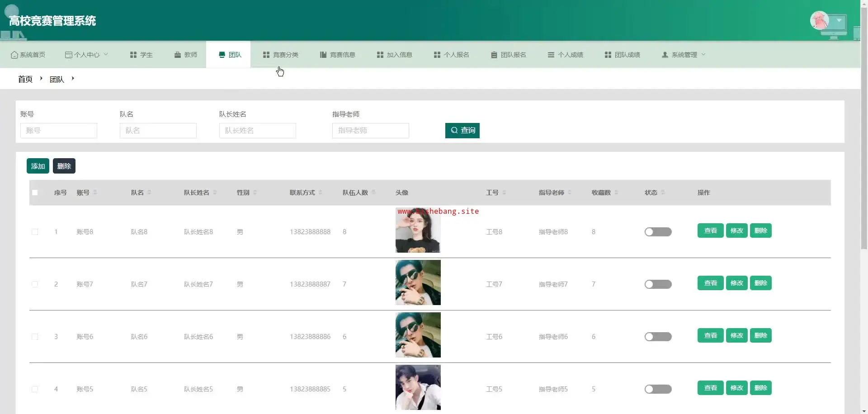Edit the 账号8 row with 修改
868x414 pixels.
pos(737,231)
